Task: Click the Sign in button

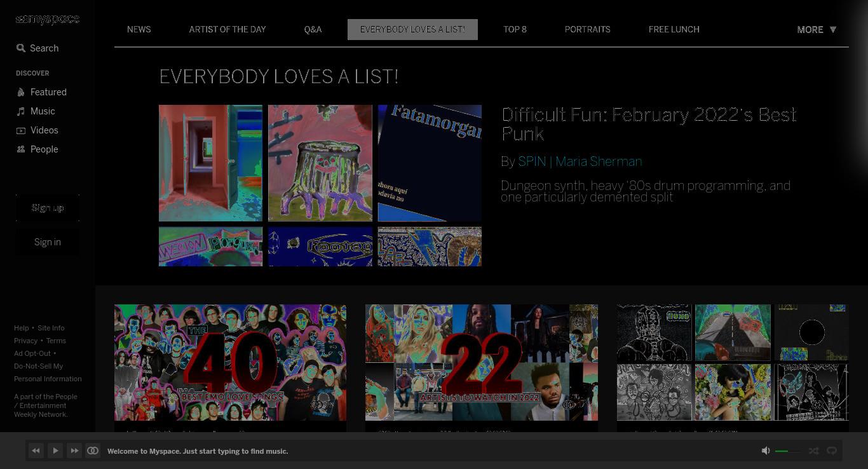Action: 48,242
